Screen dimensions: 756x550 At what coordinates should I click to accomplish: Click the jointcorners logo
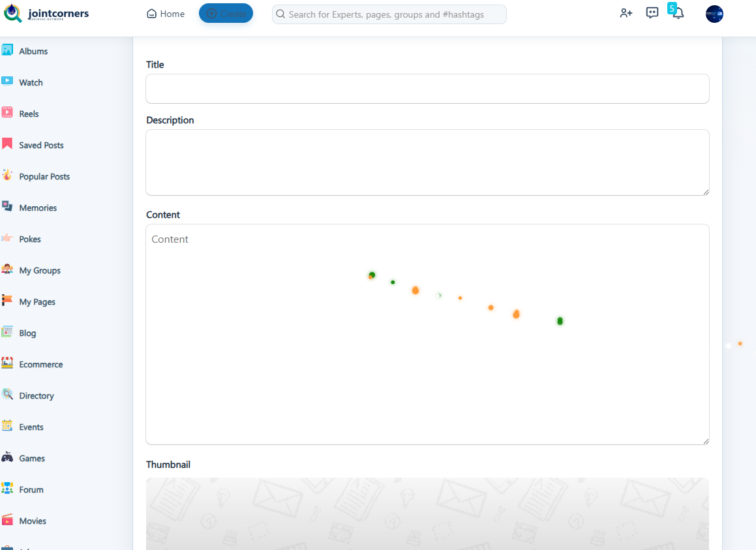point(46,14)
